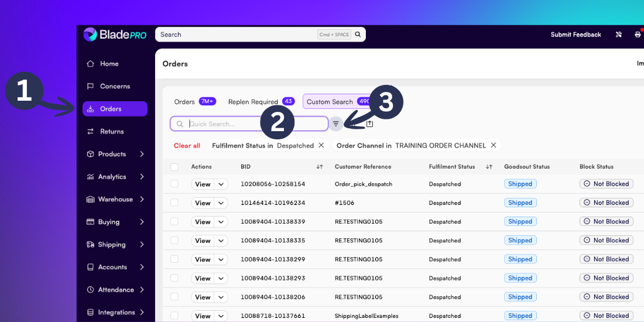Expand the Attendance sidebar submenu chevron
This screenshot has height=322, width=644.
pos(142,290)
